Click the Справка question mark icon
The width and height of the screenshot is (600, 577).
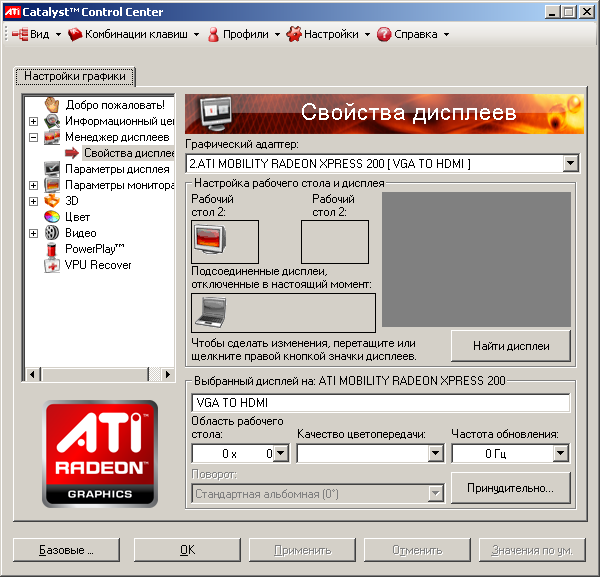click(384, 34)
